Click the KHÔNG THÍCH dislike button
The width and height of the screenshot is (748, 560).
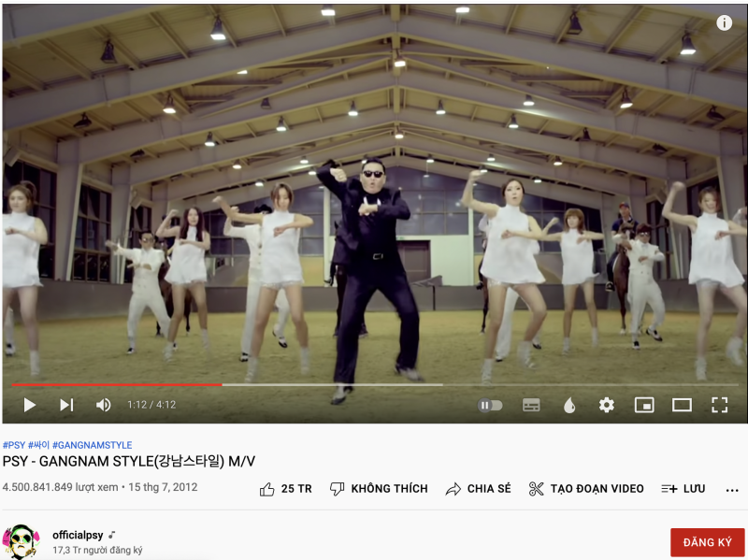pyautogui.click(x=379, y=489)
